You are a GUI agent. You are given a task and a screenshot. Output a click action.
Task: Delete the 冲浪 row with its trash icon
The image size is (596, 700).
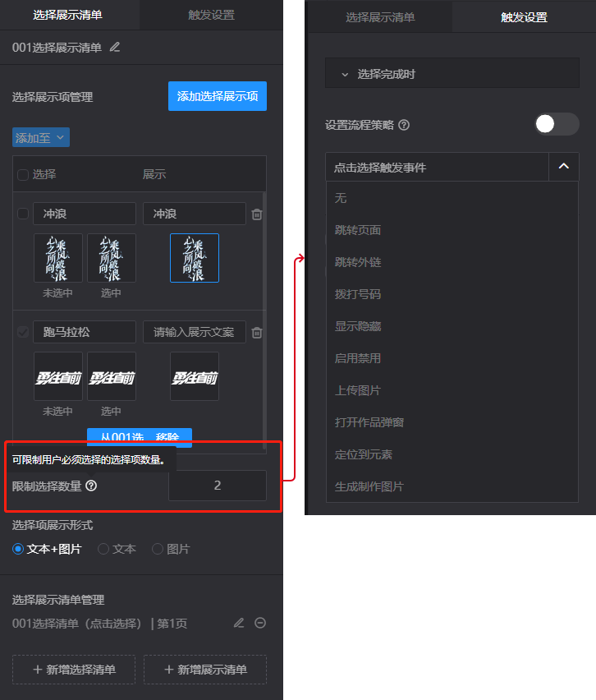click(x=257, y=214)
